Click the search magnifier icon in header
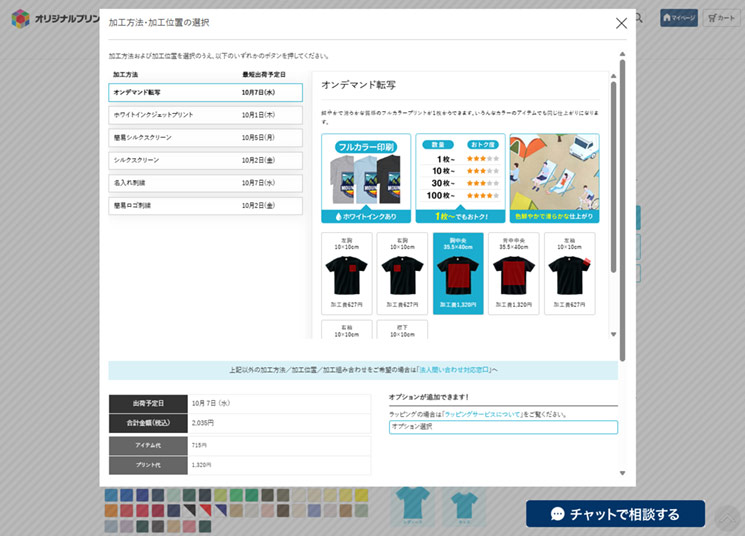 click(x=640, y=18)
